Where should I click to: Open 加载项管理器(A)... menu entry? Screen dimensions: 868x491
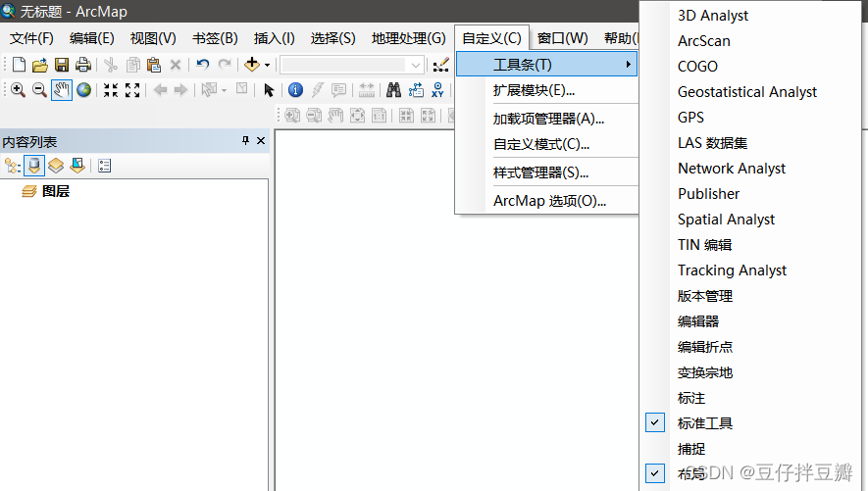547,119
